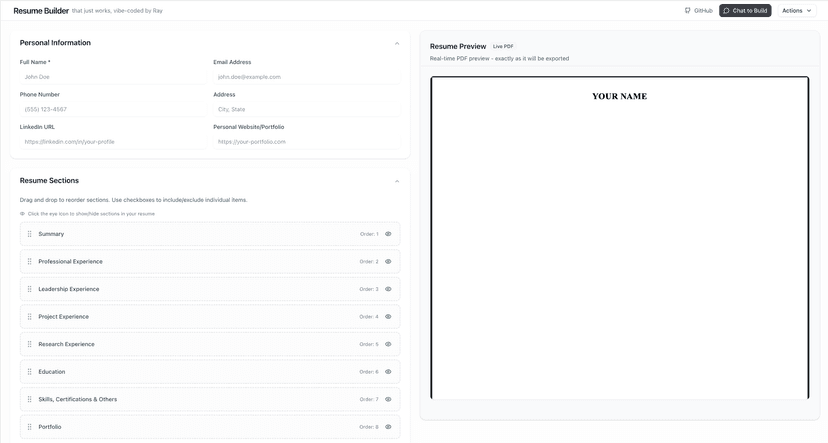The image size is (828, 443).
Task: Select the Education section label
Action: (52, 372)
